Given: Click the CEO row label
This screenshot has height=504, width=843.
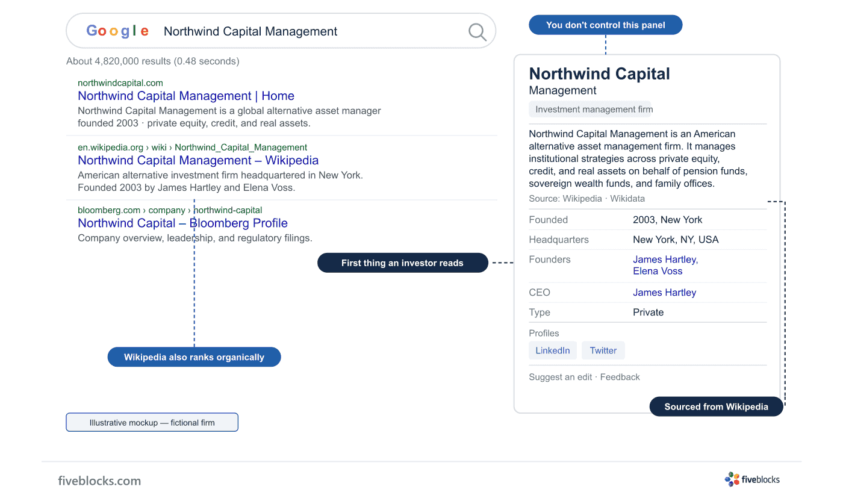Looking at the screenshot, I should (x=540, y=293).
